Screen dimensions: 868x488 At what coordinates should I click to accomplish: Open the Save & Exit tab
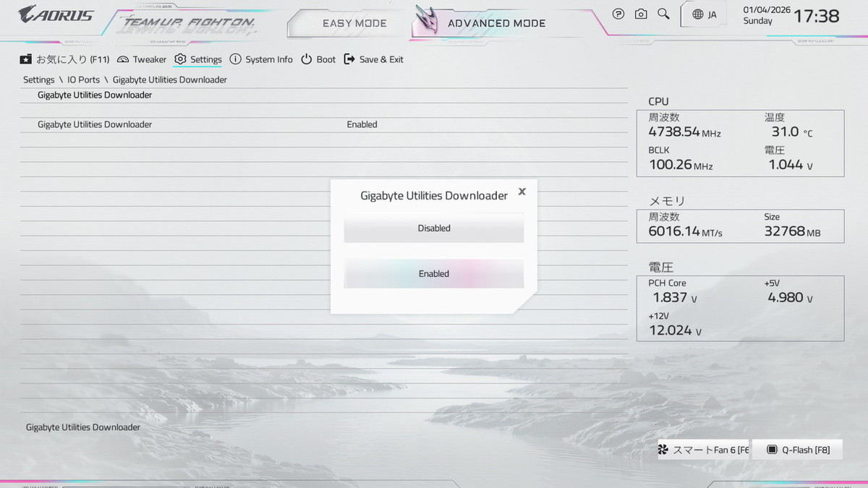374,59
